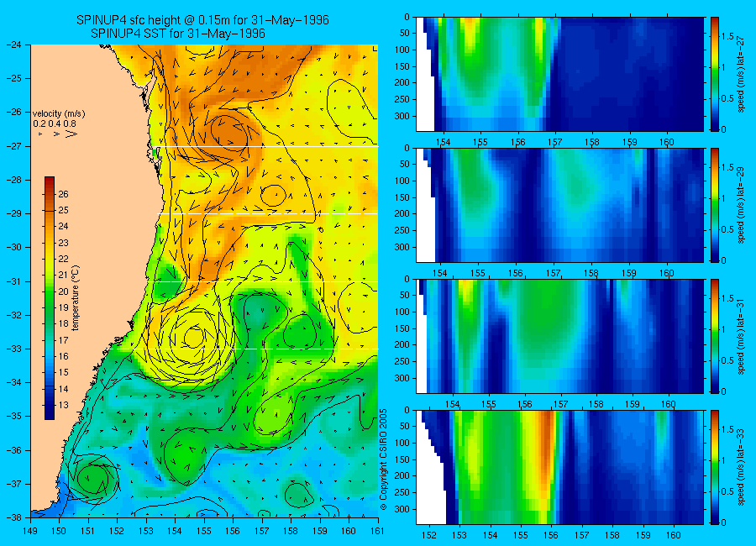Click the temperature color bar on the map

pyautogui.click(x=50, y=298)
